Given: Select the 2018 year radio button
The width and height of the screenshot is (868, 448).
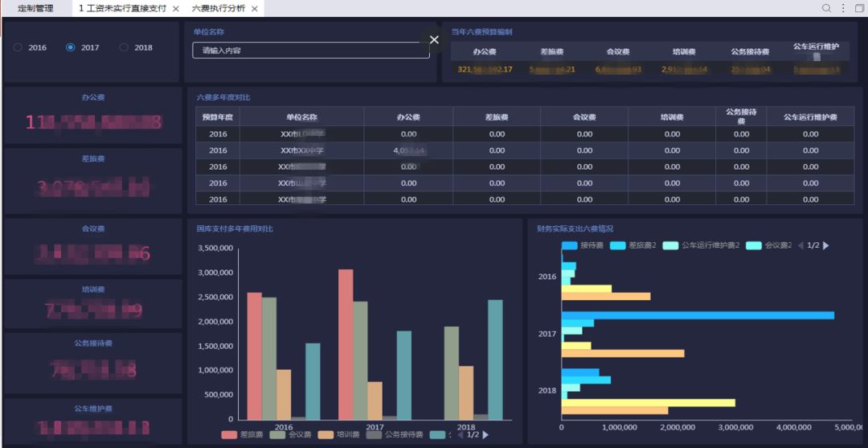Looking at the screenshot, I should point(124,47).
